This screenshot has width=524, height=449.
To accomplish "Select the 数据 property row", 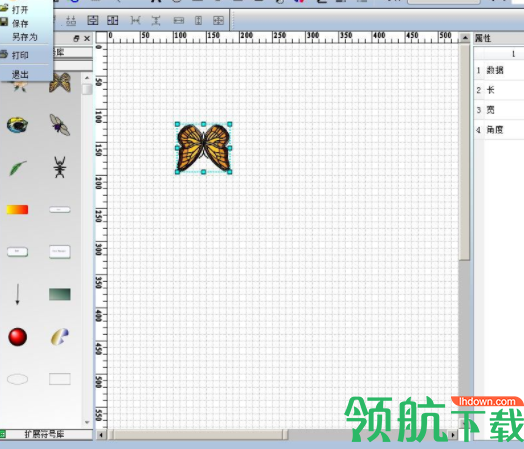I will [499, 70].
